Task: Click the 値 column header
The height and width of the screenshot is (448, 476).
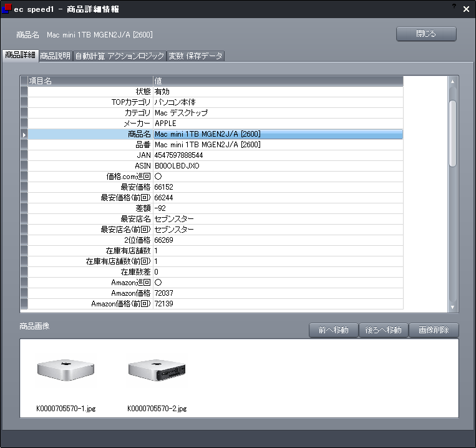Action: (278, 81)
